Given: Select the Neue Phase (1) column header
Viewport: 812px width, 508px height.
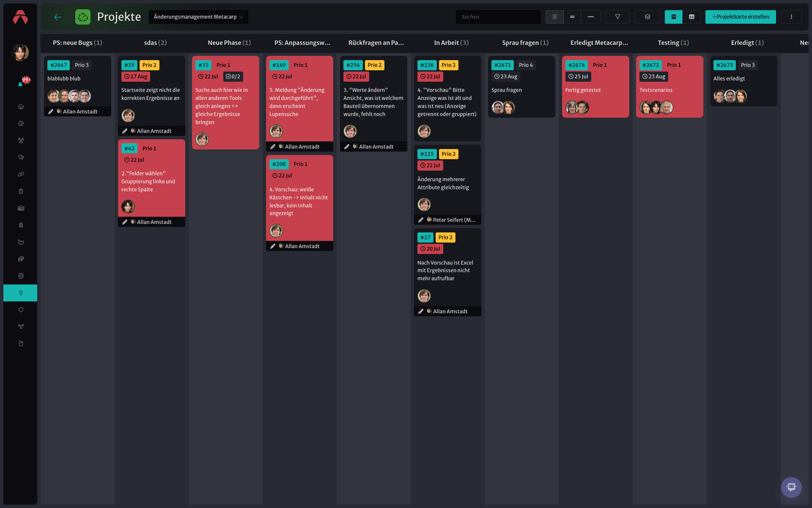Looking at the screenshot, I should coord(229,43).
